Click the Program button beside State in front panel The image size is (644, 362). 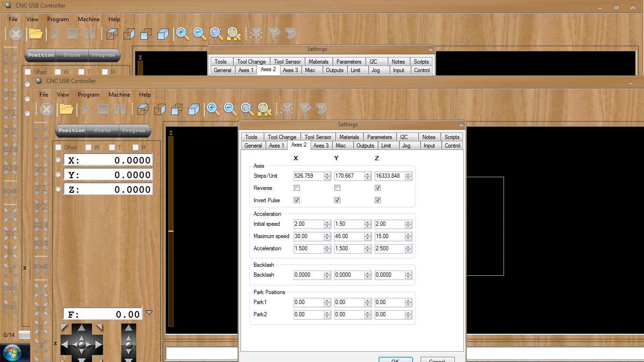(x=134, y=131)
